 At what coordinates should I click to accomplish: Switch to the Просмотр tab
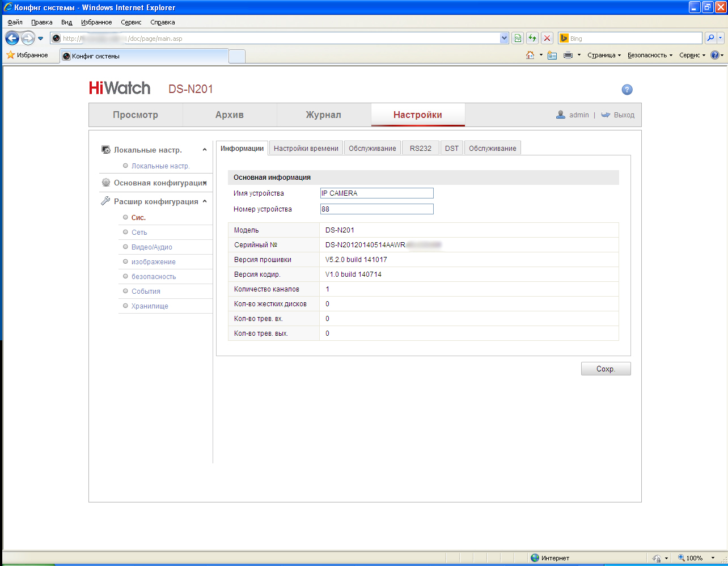click(136, 115)
